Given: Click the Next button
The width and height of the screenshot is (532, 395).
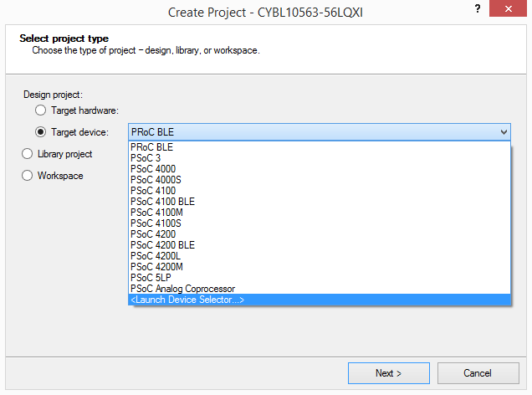Looking at the screenshot, I should click(389, 373).
